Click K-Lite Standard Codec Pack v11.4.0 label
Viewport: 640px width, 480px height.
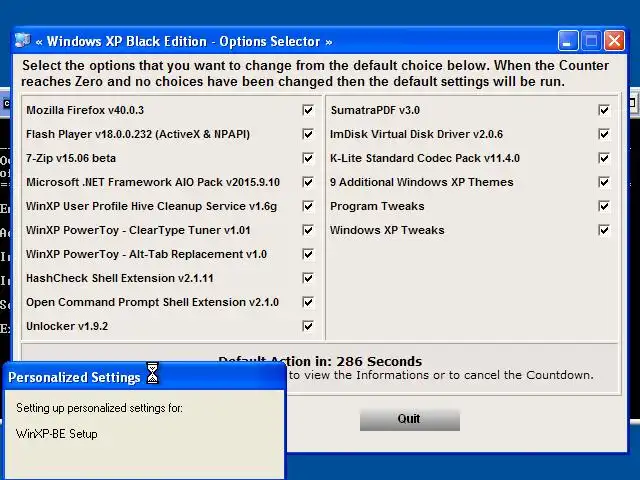point(425,158)
